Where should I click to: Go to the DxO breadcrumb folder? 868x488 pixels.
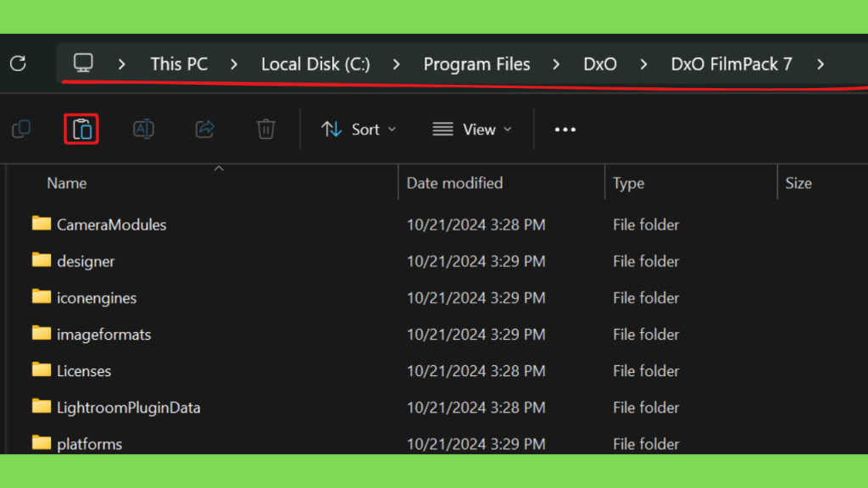pos(600,64)
